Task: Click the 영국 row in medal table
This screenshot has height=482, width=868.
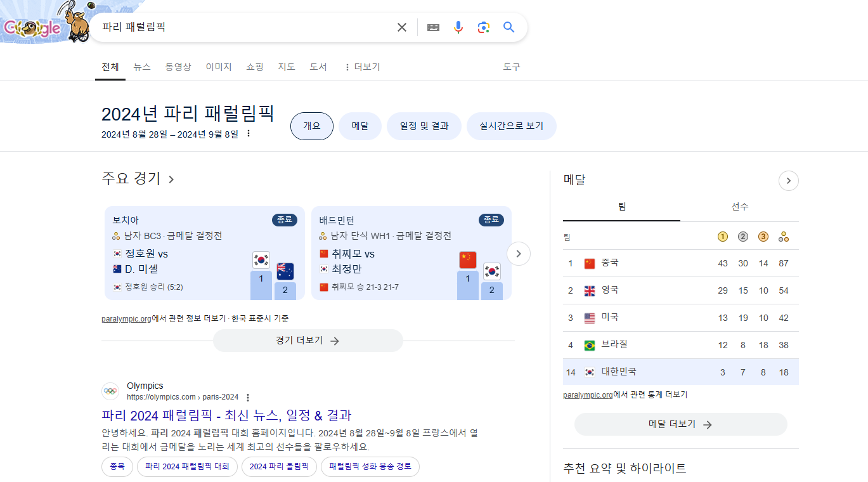Action: [681, 290]
